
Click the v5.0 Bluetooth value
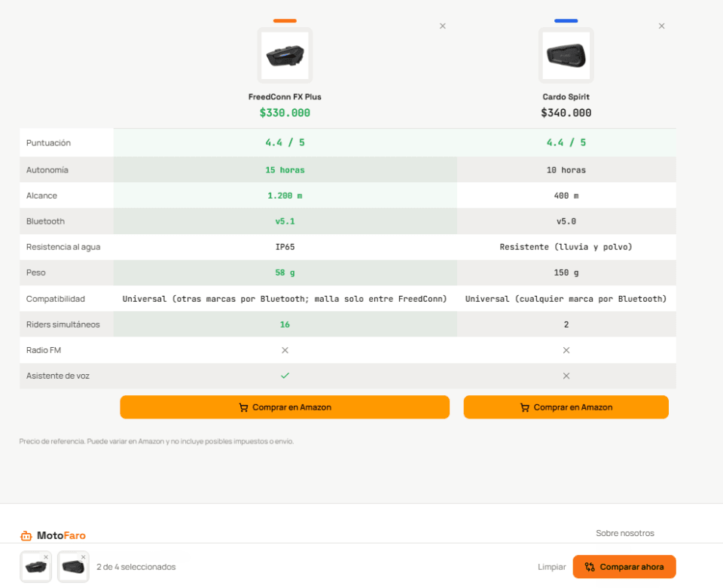[x=566, y=221]
